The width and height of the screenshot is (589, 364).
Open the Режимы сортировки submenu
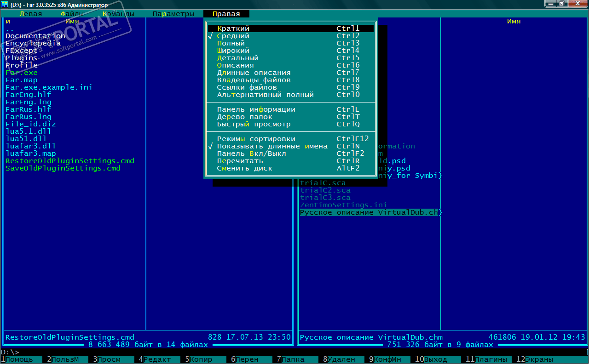tap(290, 139)
